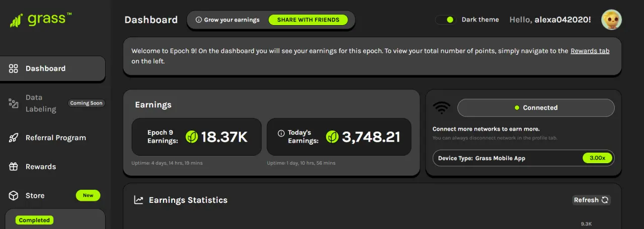Open the user avatar profile picture
Screen dimensions: 644x229
612,20
